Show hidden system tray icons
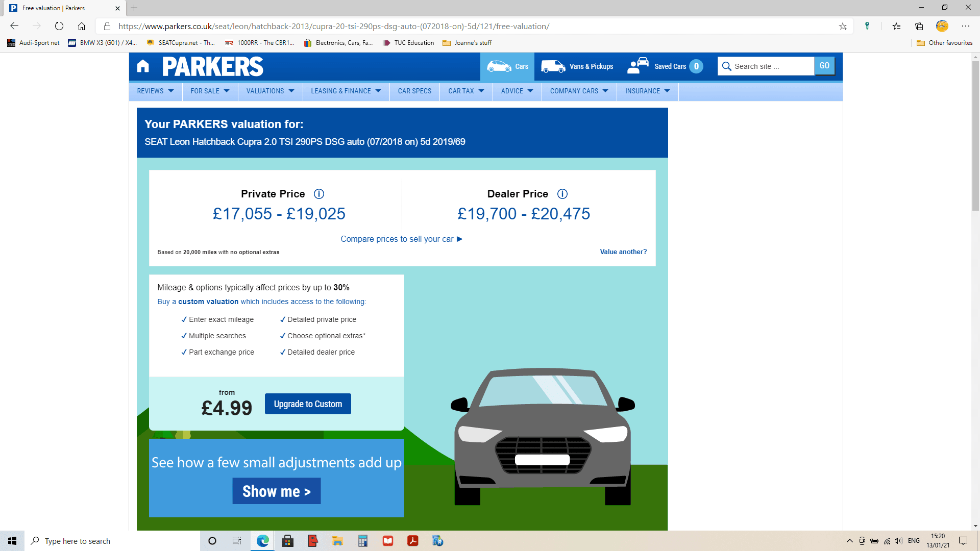980x551 pixels. (850, 541)
